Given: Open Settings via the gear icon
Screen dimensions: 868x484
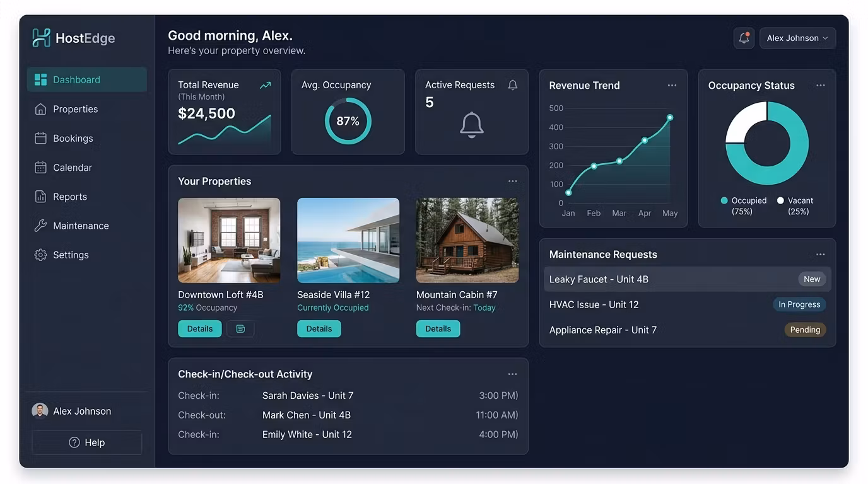Looking at the screenshot, I should pyautogui.click(x=40, y=255).
